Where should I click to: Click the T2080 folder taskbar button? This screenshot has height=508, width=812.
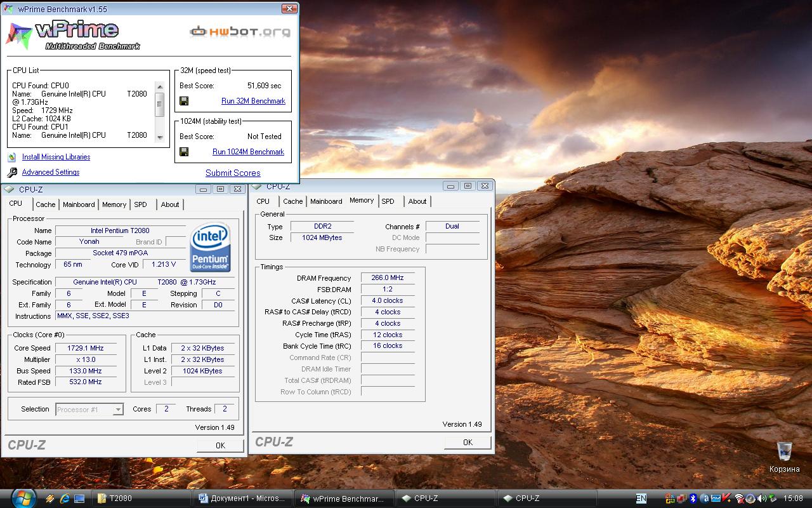pos(142,498)
